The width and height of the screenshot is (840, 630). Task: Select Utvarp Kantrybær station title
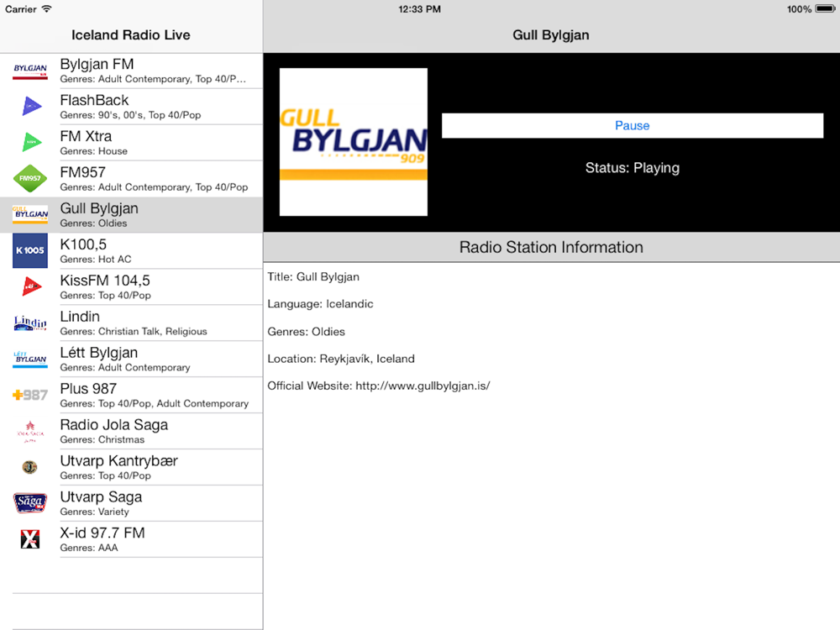click(x=119, y=460)
